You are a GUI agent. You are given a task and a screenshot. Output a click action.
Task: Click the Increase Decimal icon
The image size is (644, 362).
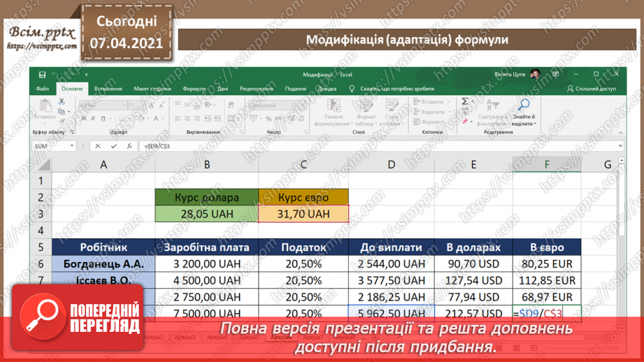291,119
